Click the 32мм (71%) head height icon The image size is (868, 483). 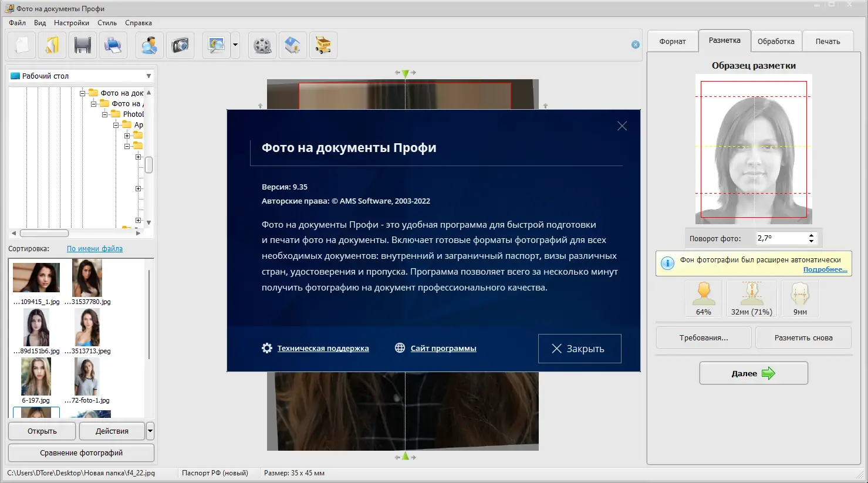(752, 299)
